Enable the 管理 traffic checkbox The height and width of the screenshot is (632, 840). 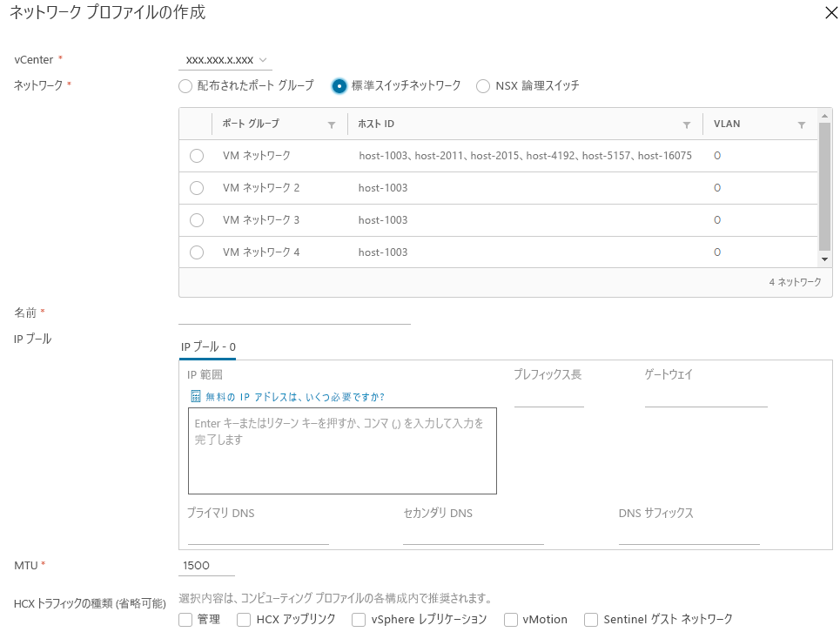(185, 620)
